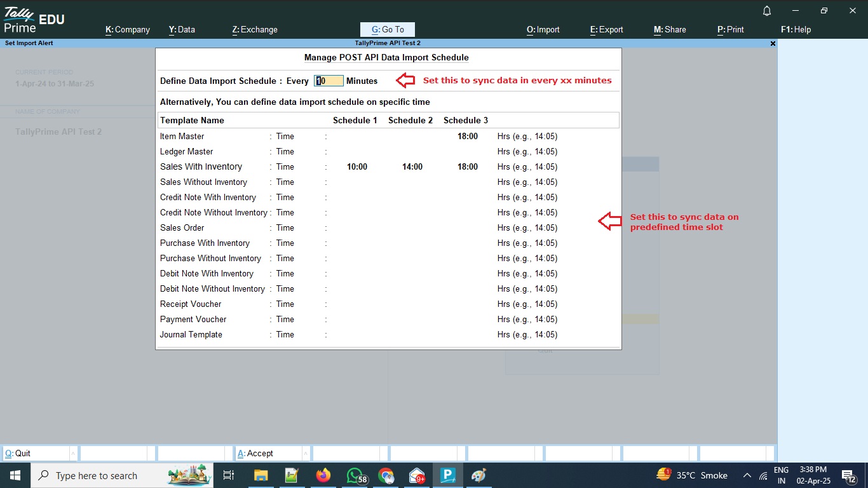Open the notifications bell icon

[x=767, y=11]
